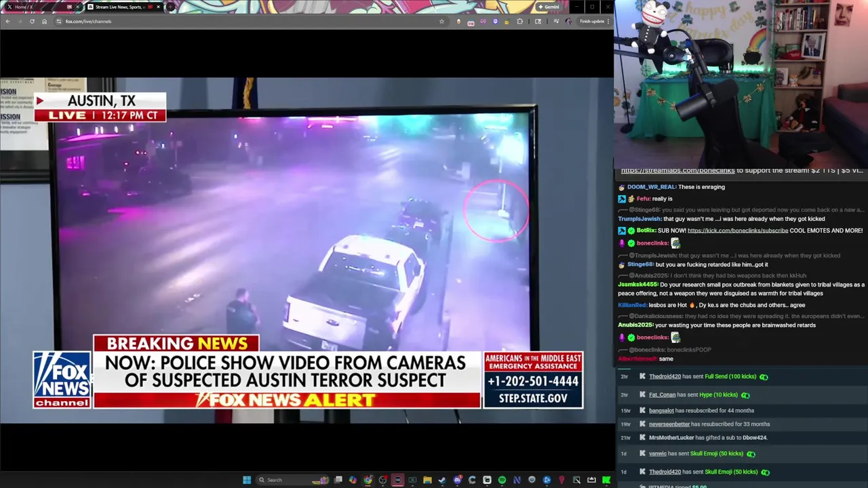Click username KillianRed in chat

click(632, 305)
